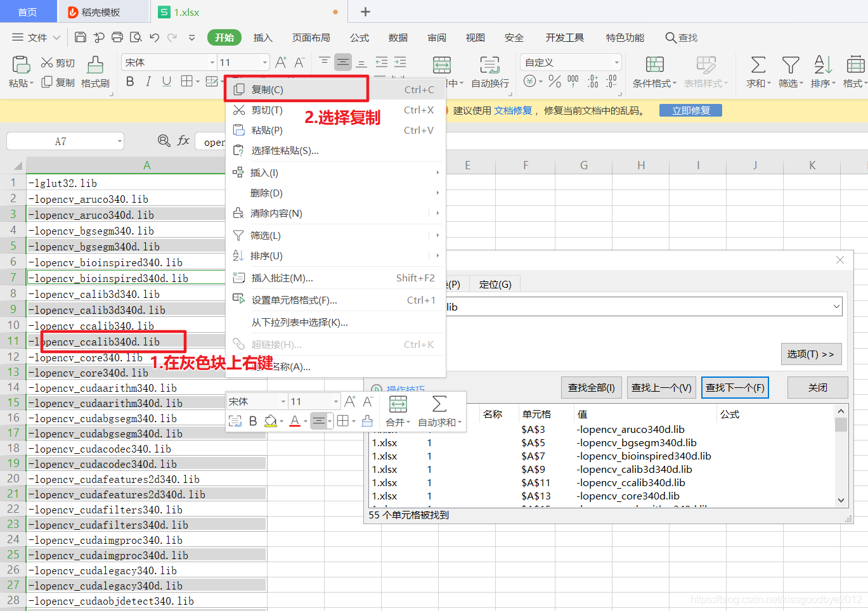Open 插入(I) submenu in context menu
868x611 pixels.
(336, 172)
